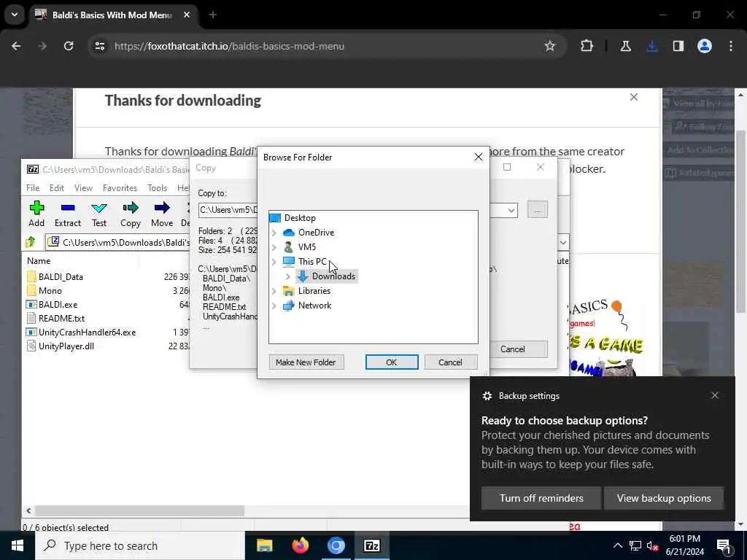Click the 7-Zip horizontal scrollbar

139,510
